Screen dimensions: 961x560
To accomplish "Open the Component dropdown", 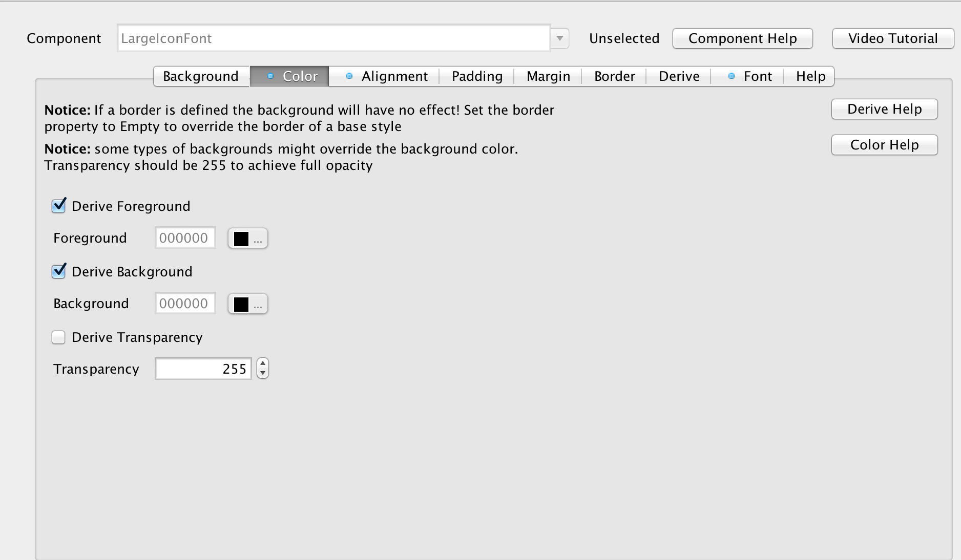I will 560,38.
